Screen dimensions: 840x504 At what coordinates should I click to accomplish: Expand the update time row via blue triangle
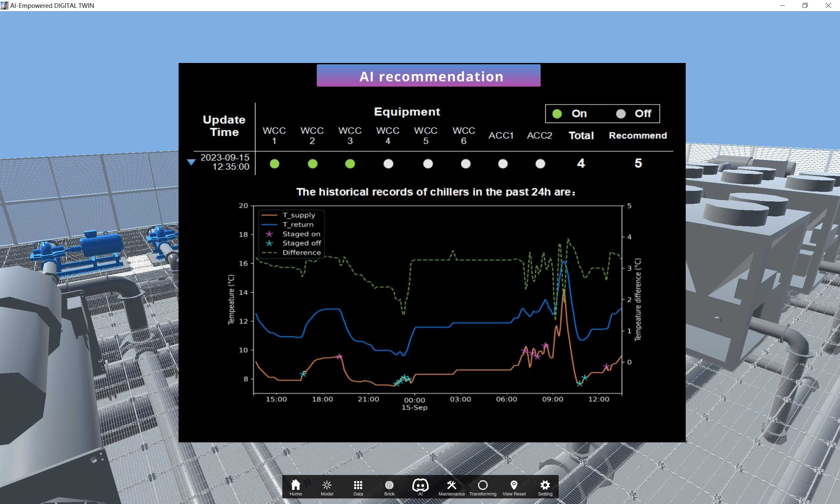point(191,162)
